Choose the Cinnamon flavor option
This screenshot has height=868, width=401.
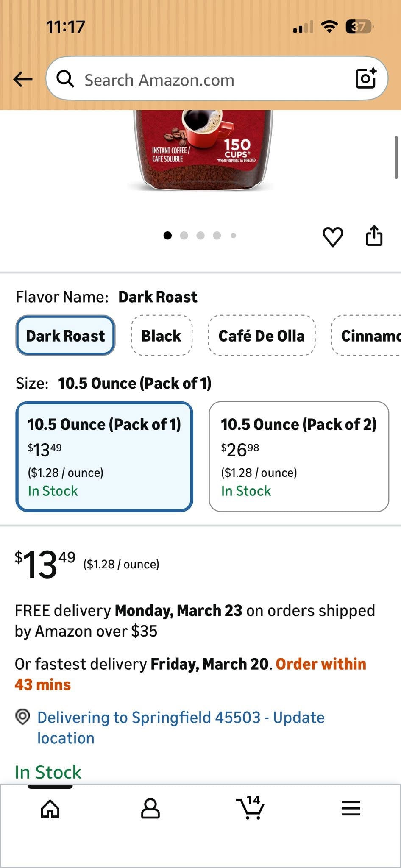367,336
